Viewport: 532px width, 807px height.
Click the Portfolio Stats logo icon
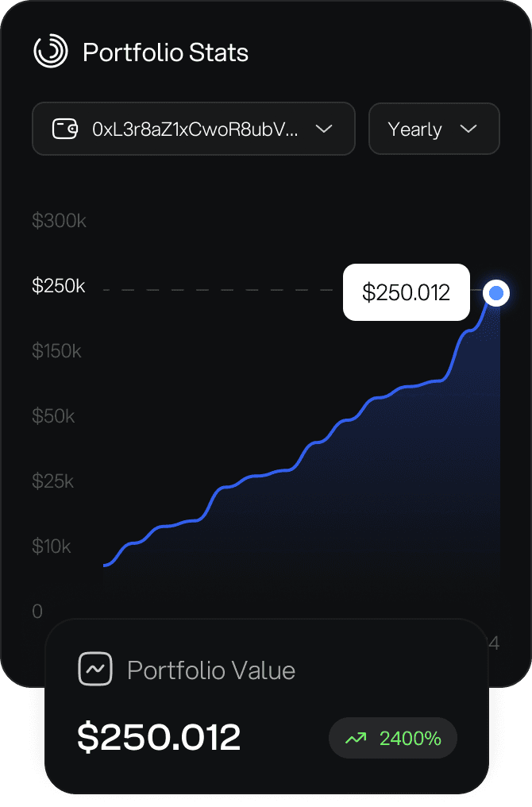[51, 52]
